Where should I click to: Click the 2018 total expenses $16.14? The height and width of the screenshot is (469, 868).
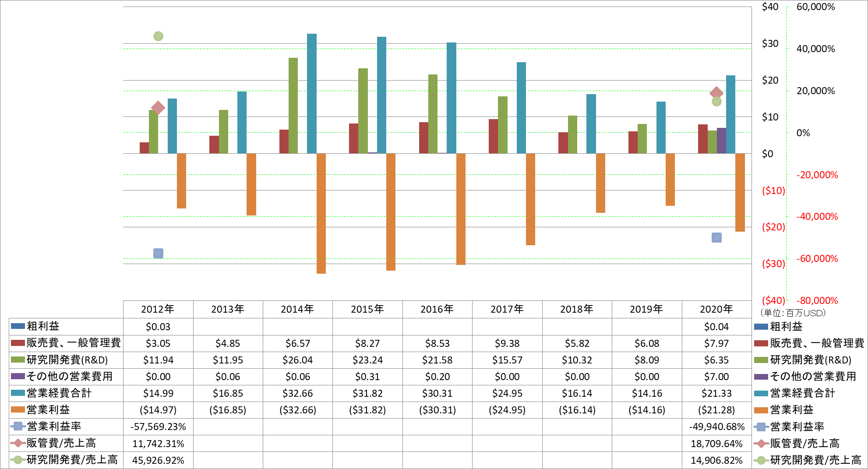577,393
